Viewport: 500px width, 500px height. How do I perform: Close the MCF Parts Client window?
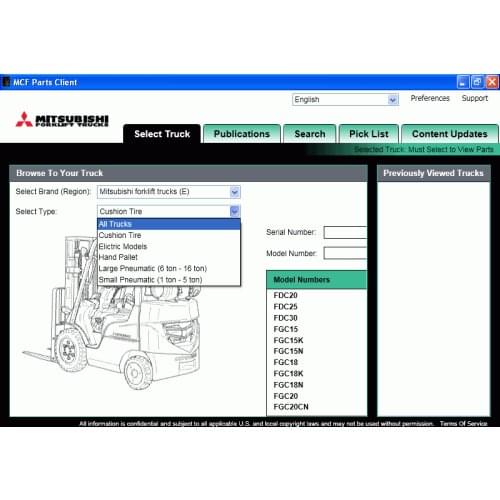point(492,82)
